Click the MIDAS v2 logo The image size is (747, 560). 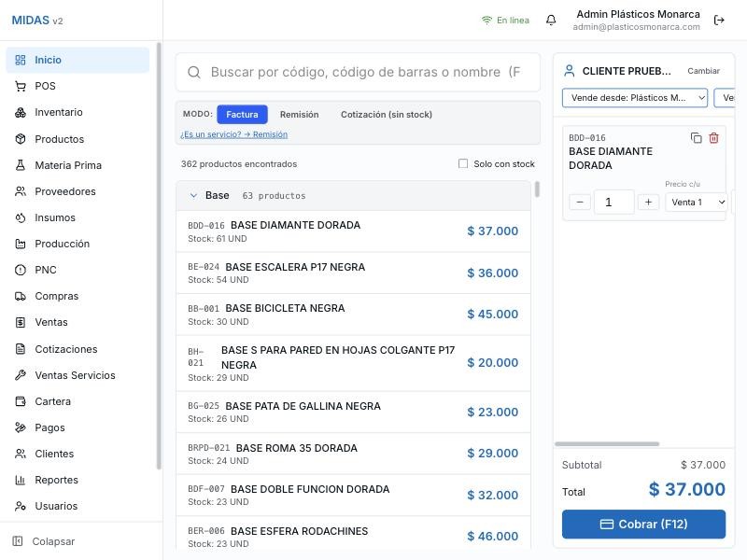pos(37,21)
